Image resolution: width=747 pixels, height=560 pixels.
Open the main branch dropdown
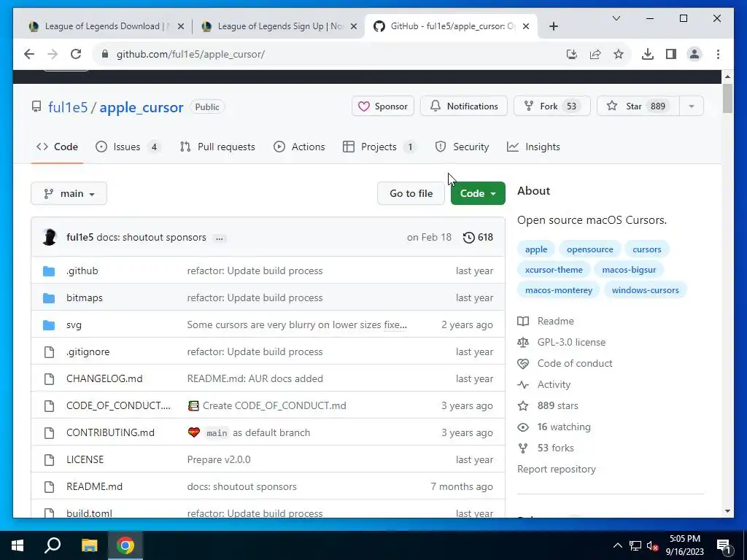pyautogui.click(x=69, y=193)
